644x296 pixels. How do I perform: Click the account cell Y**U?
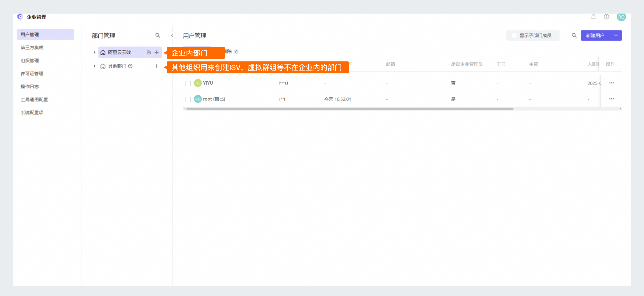283,83
